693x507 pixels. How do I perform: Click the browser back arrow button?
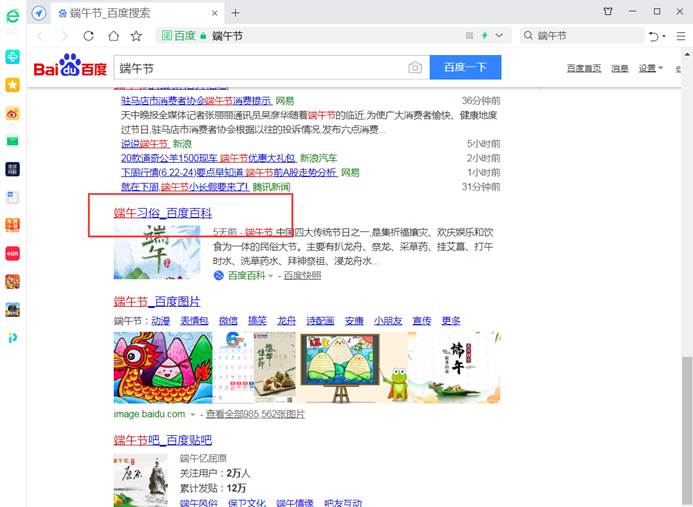[40, 36]
